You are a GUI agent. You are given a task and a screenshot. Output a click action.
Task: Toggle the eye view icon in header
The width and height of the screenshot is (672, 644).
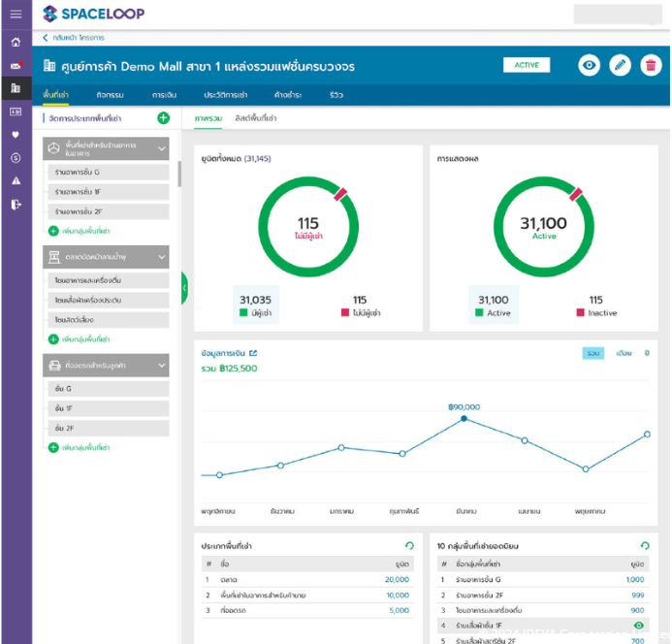pos(589,65)
